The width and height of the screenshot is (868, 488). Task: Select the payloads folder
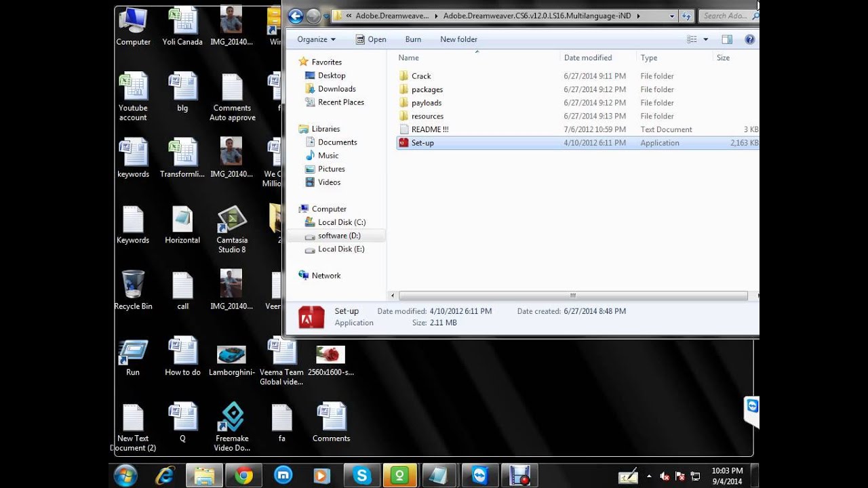coord(426,103)
